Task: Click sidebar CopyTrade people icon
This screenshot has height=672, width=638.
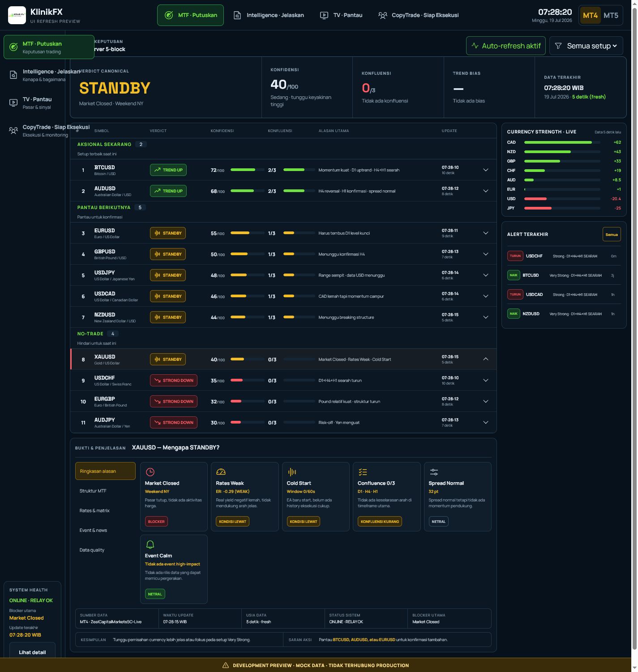Action: (13, 130)
